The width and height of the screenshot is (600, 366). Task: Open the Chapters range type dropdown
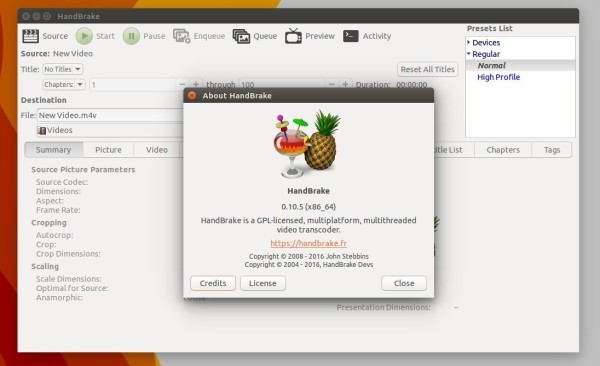(x=64, y=84)
